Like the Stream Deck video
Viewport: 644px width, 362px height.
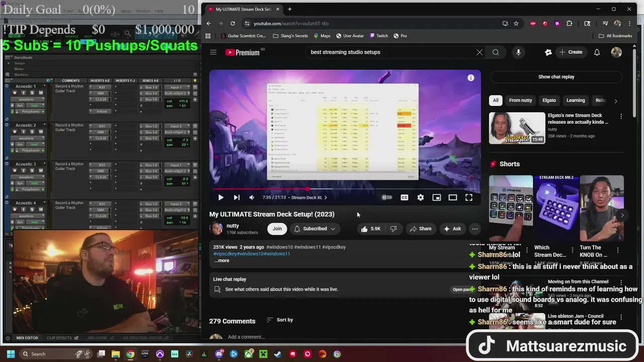[x=370, y=229]
